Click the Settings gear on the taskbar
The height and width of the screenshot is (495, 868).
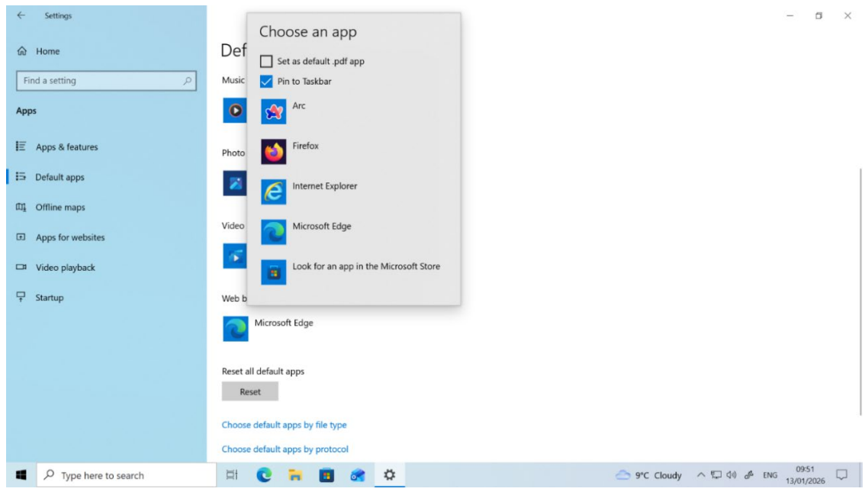coord(389,475)
